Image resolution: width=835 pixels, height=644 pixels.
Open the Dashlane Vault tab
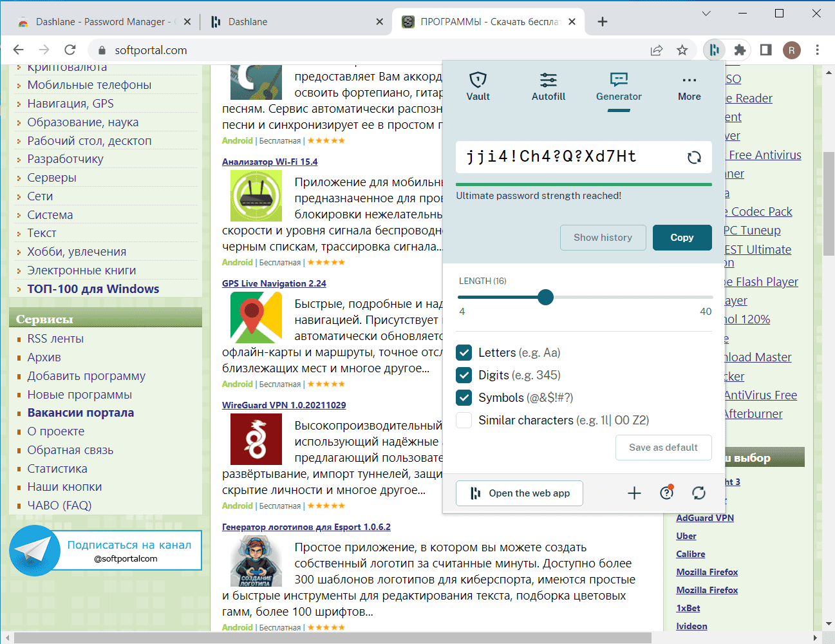click(478, 87)
